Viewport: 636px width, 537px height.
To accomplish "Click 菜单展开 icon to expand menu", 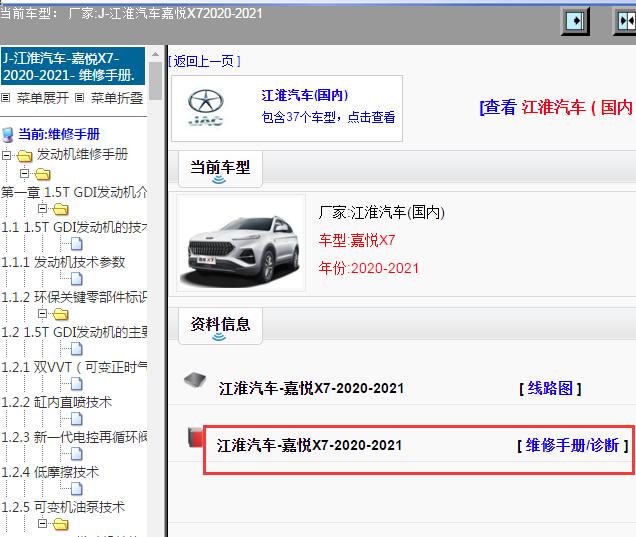I will (6, 98).
